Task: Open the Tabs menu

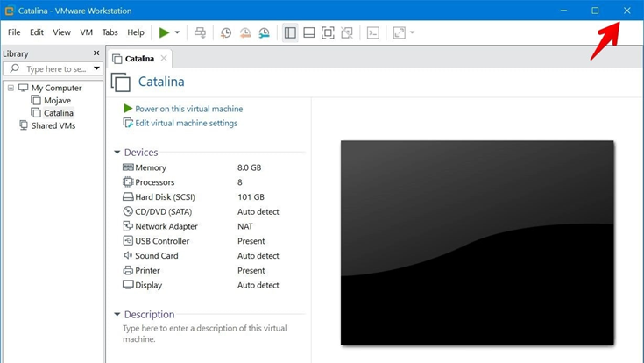Action: (110, 32)
